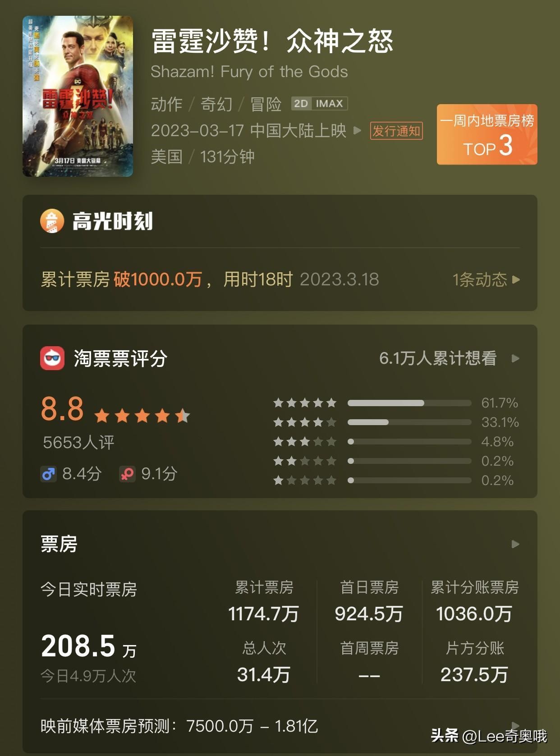Tap the orange five-star rating icons
Screen dimensions: 560x756
coord(142,415)
